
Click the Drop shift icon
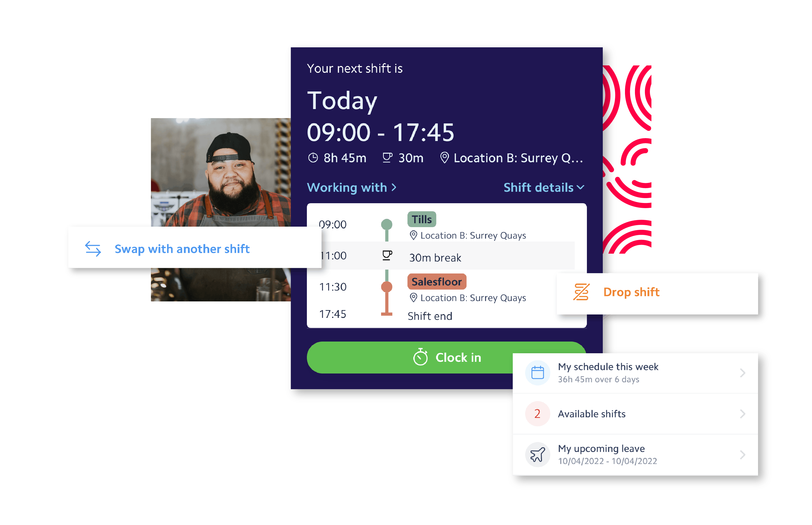[581, 292]
